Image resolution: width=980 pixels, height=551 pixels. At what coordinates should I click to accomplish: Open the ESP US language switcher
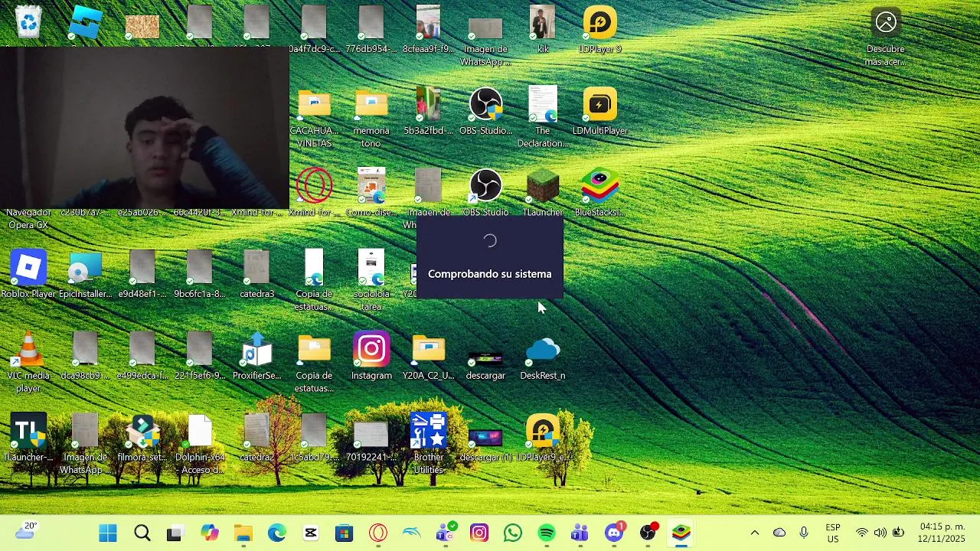coord(832,533)
